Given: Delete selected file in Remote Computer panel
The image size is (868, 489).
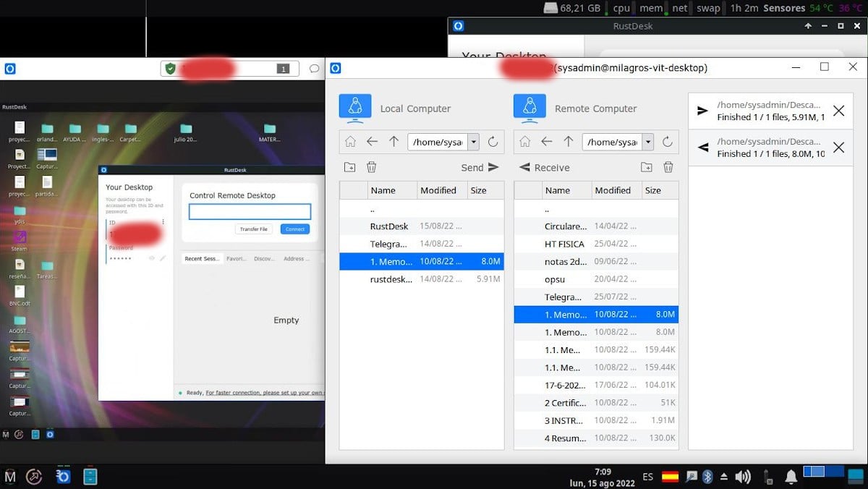Looking at the screenshot, I should click(x=668, y=167).
